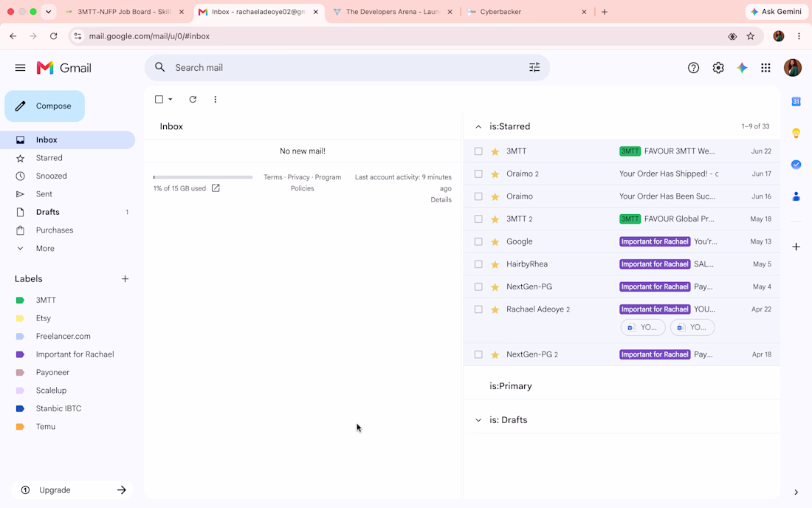812x508 pixels.
Task: Show search options filter icon
Action: click(x=534, y=67)
